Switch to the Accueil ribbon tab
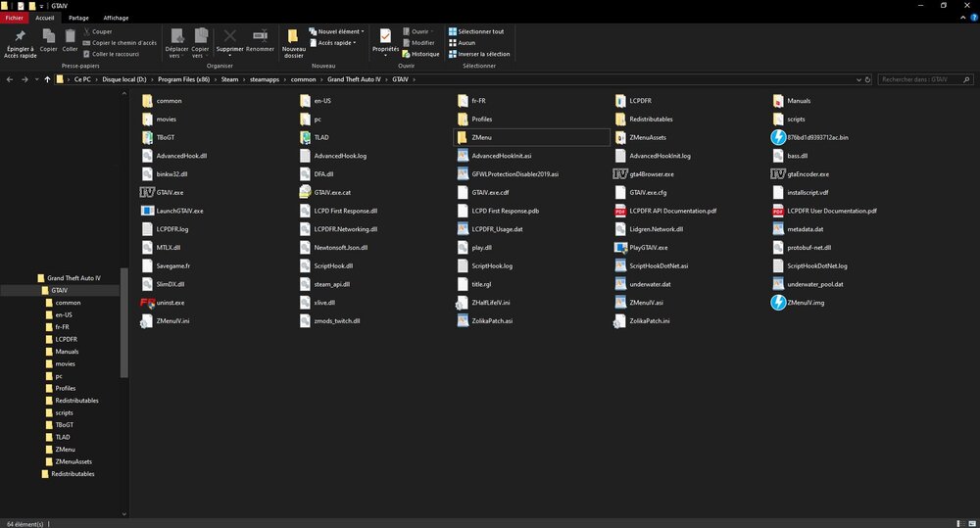 44,18
